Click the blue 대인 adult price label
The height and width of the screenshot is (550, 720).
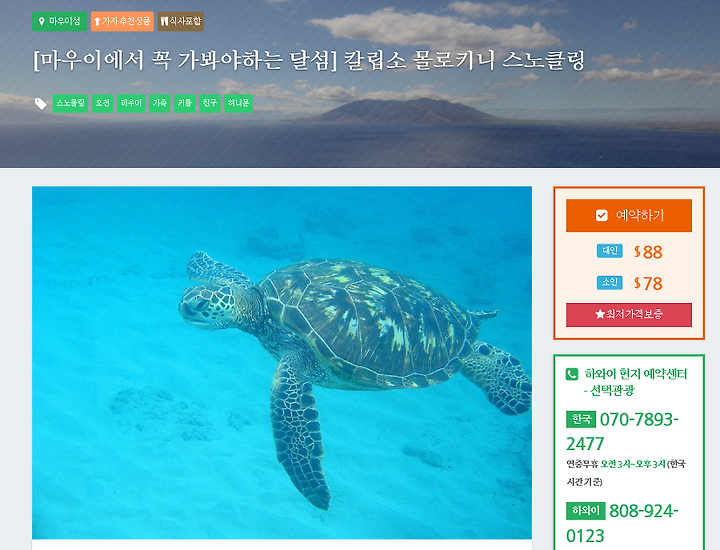point(609,251)
